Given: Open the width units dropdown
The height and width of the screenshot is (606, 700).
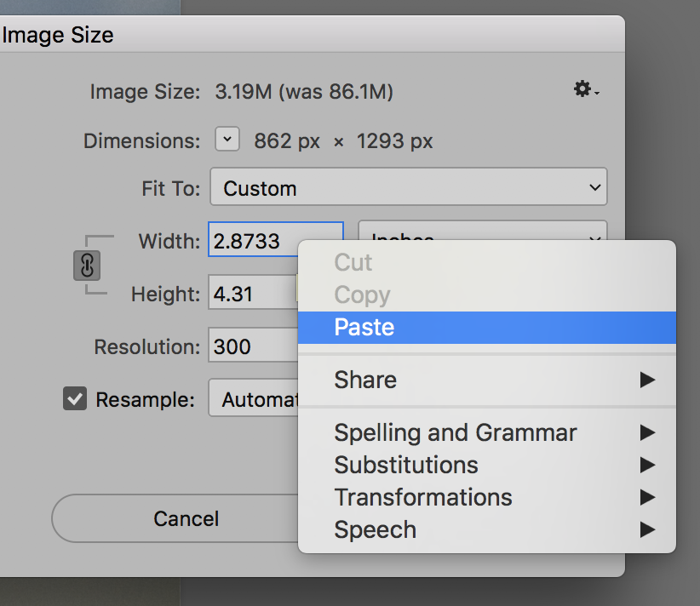Looking at the screenshot, I should coord(482,232).
